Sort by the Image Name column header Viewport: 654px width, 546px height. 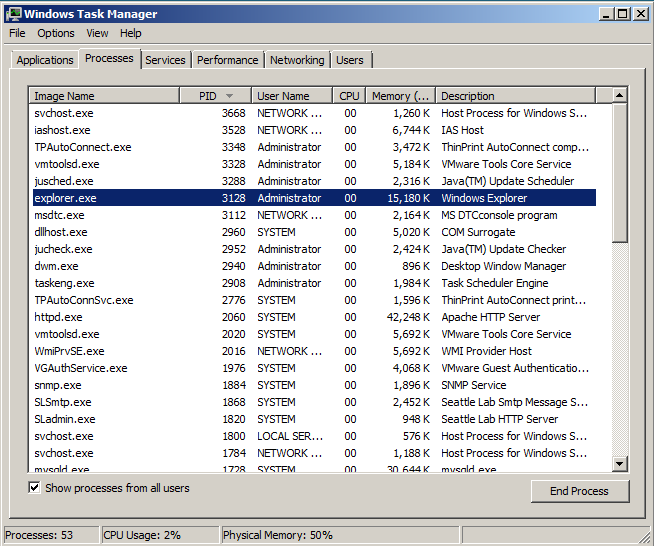click(105, 96)
